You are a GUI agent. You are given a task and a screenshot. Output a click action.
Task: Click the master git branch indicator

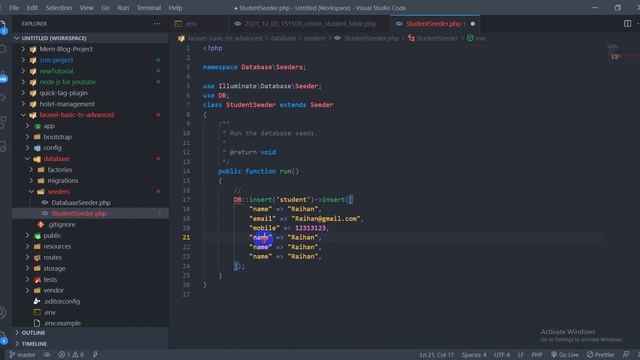tap(22, 355)
